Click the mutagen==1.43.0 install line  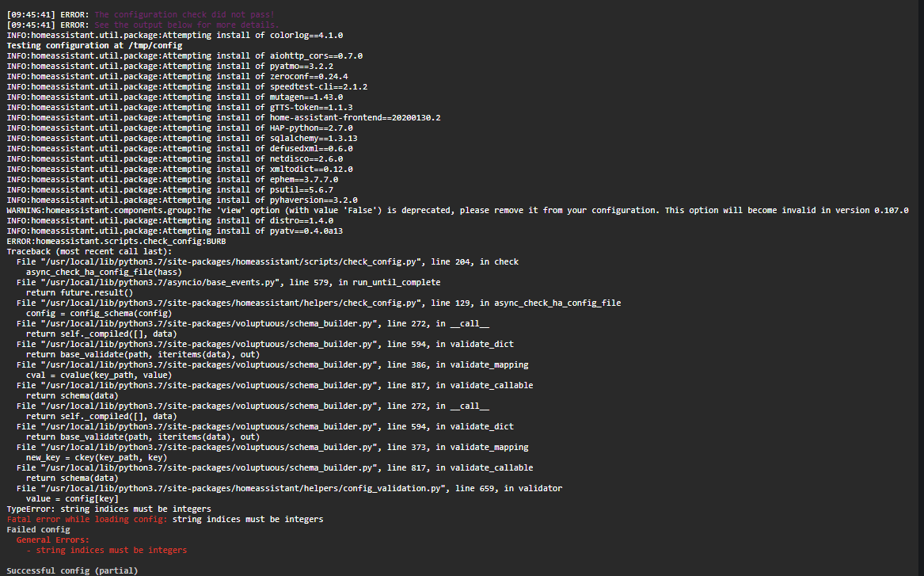(175, 97)
